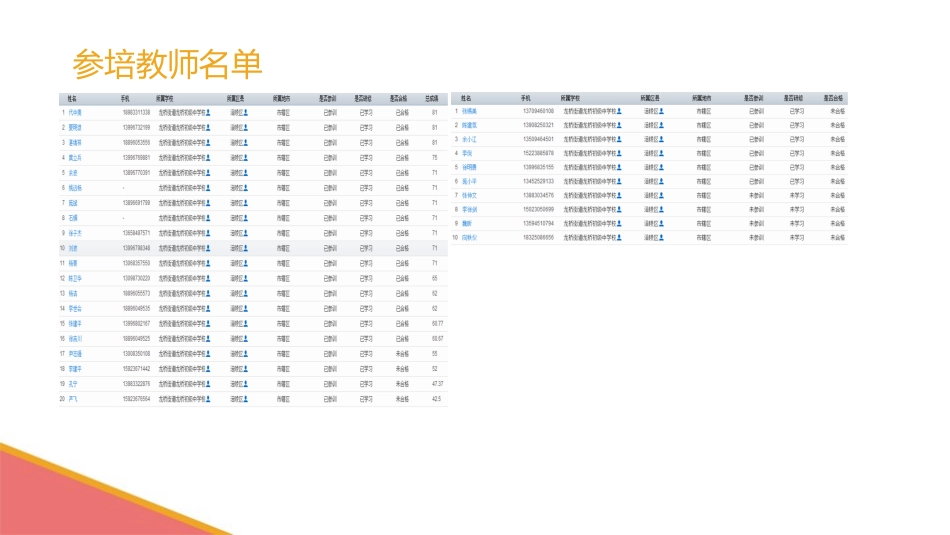The image size is (950, 535).
Task: Click the 已合格 cell in row 2 of the 20-row table
Action: click(x=402, y=128)
